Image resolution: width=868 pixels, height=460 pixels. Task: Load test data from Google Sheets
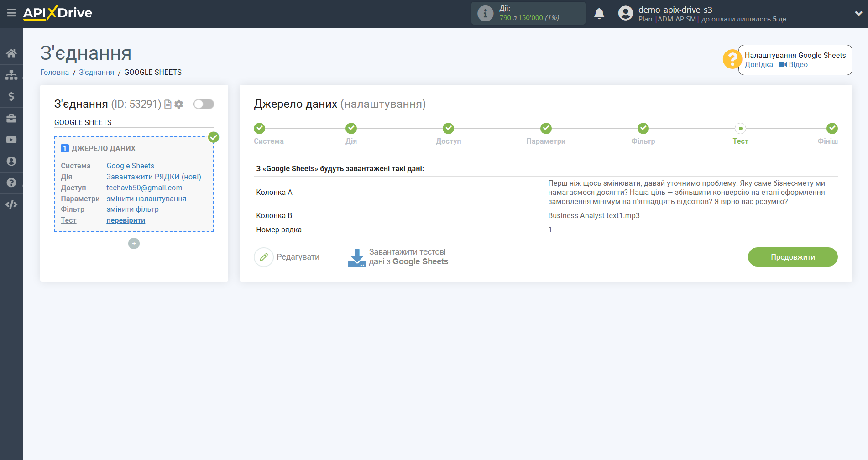(x=398, y=257)
